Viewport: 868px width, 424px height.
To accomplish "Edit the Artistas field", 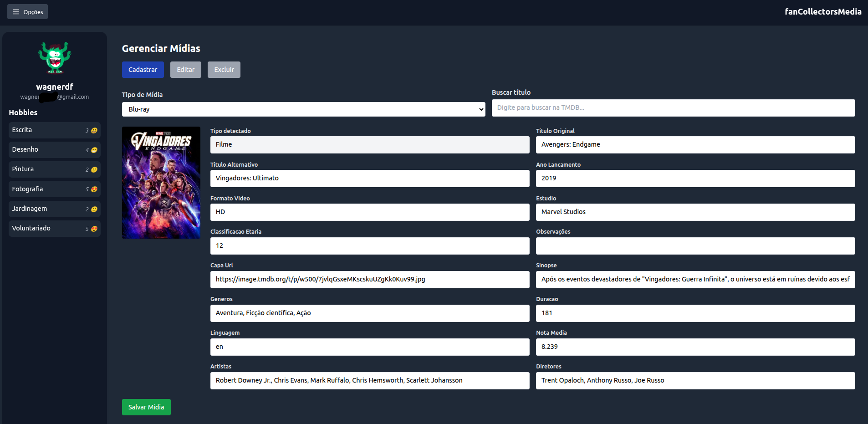I will click(370, 381).
